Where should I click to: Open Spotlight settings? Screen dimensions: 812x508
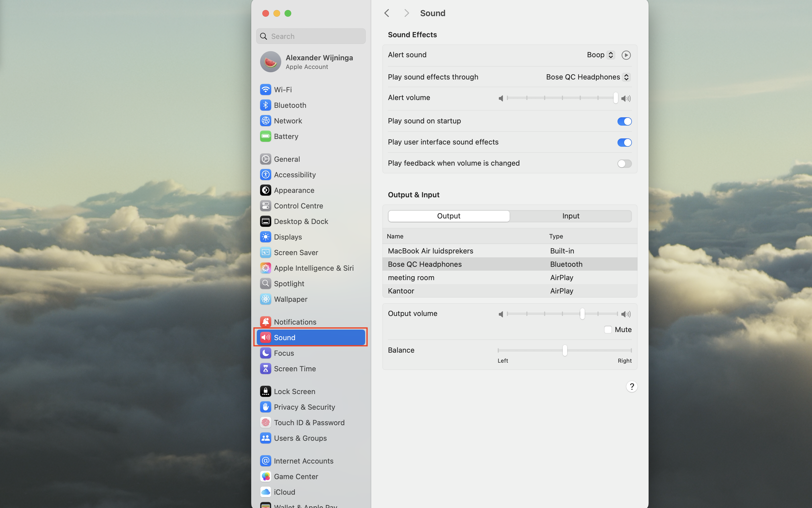pos(288,283)
